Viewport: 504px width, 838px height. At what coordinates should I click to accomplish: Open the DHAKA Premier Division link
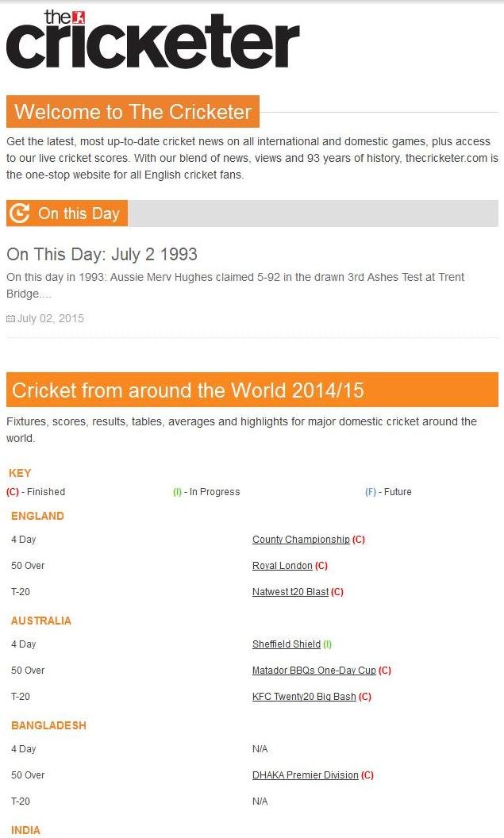click(x=306, y=775)
